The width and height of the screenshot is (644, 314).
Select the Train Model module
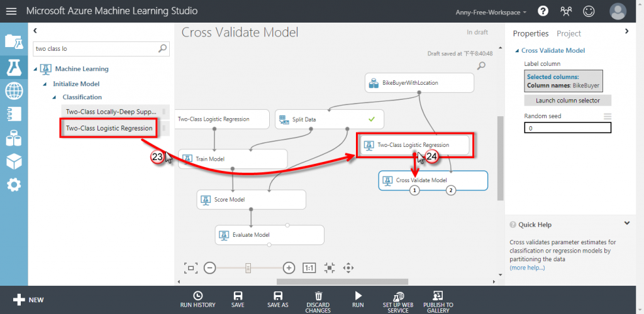233,159
